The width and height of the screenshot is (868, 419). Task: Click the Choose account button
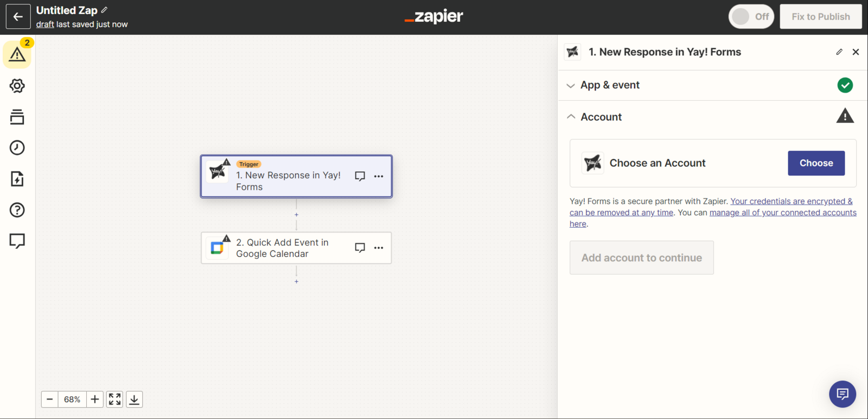click(x=816, y=163)
